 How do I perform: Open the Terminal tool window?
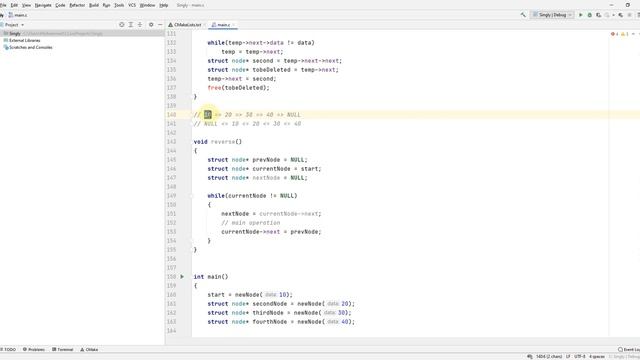(62, 349)
